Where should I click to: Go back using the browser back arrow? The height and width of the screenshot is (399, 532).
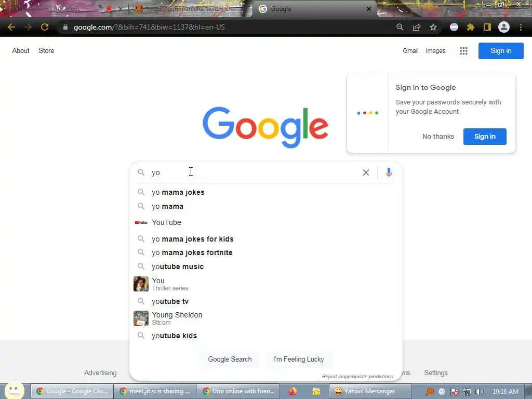11,27
